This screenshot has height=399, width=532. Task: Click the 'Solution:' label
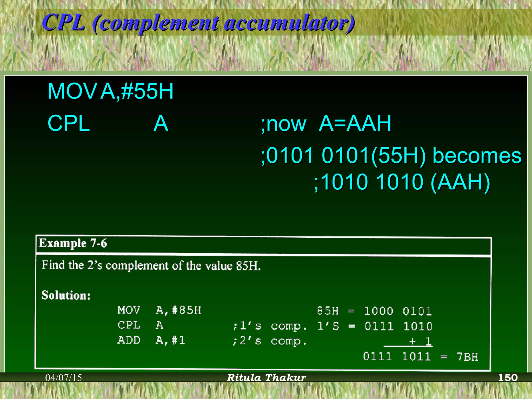(x=66, y=295)
